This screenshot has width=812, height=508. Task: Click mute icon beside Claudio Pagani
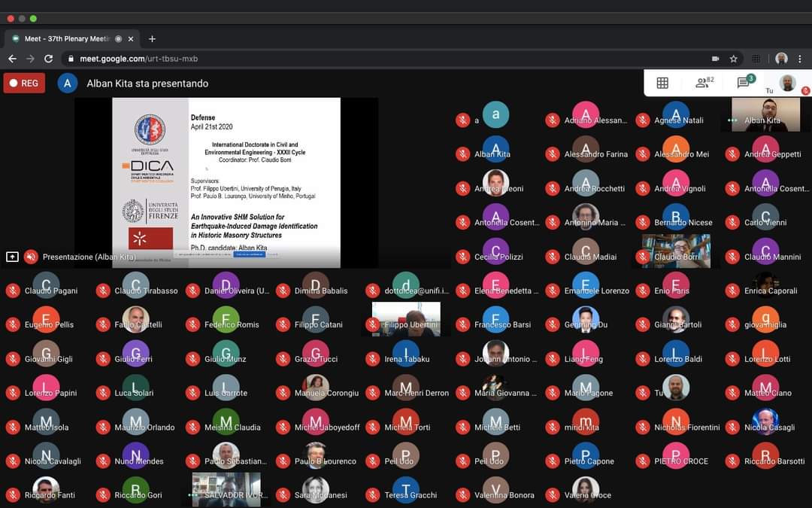tap(13, 291)
